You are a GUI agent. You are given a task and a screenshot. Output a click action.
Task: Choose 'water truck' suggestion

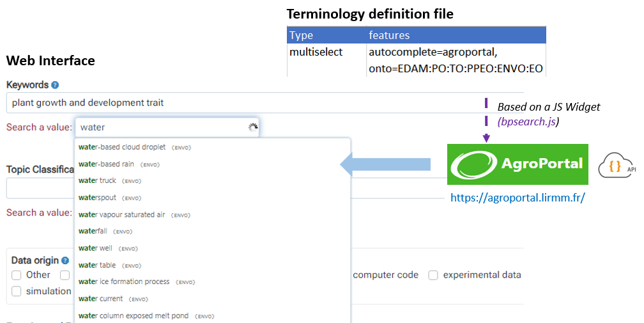tap(97, 181)
